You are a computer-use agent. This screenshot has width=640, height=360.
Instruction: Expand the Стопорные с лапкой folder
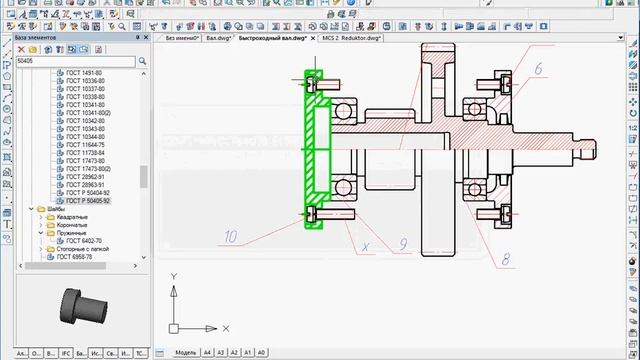click(41, 249)
